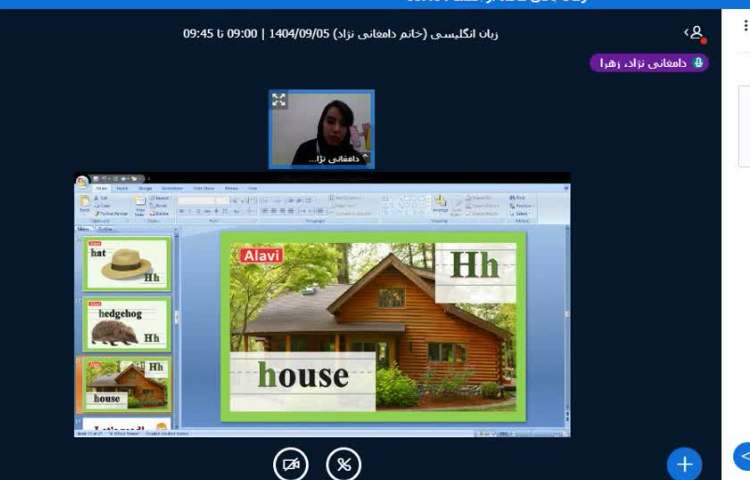Switch to the Outline pane tab
The image size is (750, 480).
coord(105,229)
